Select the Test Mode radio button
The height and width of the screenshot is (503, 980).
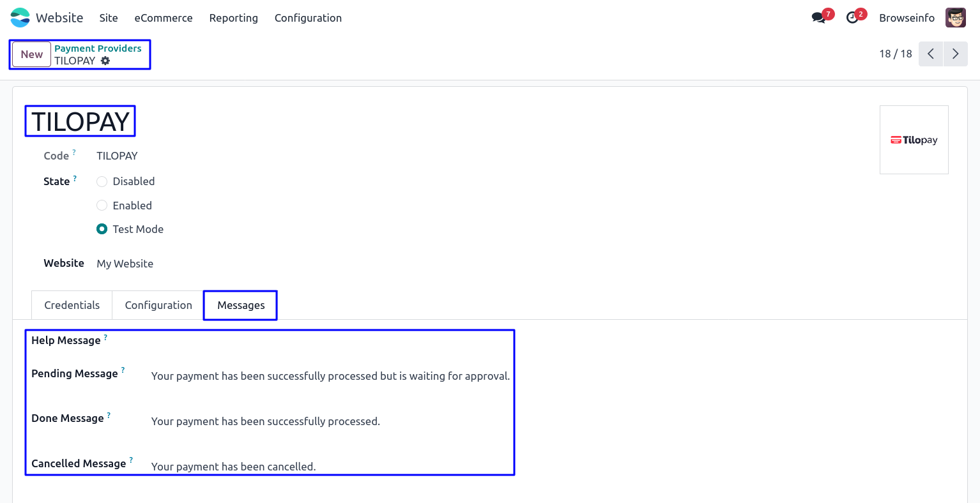coord(102,229)
